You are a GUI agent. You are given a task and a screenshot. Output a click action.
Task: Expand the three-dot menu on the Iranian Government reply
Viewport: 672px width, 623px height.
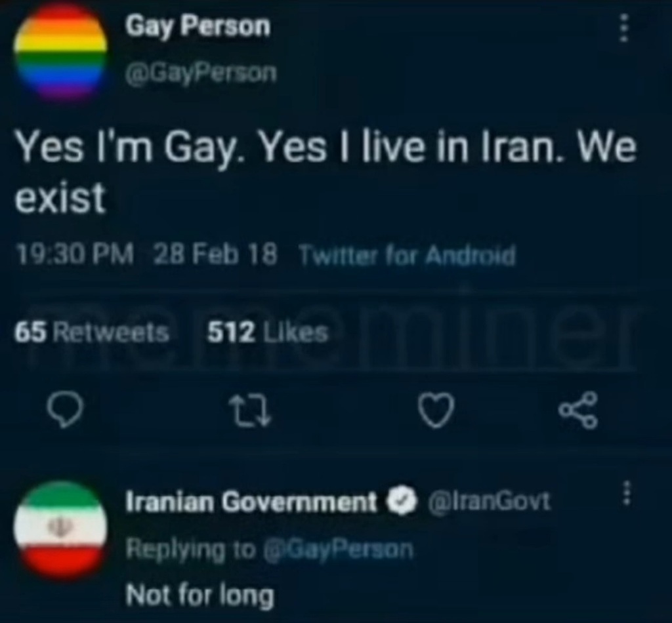point(627,493)
